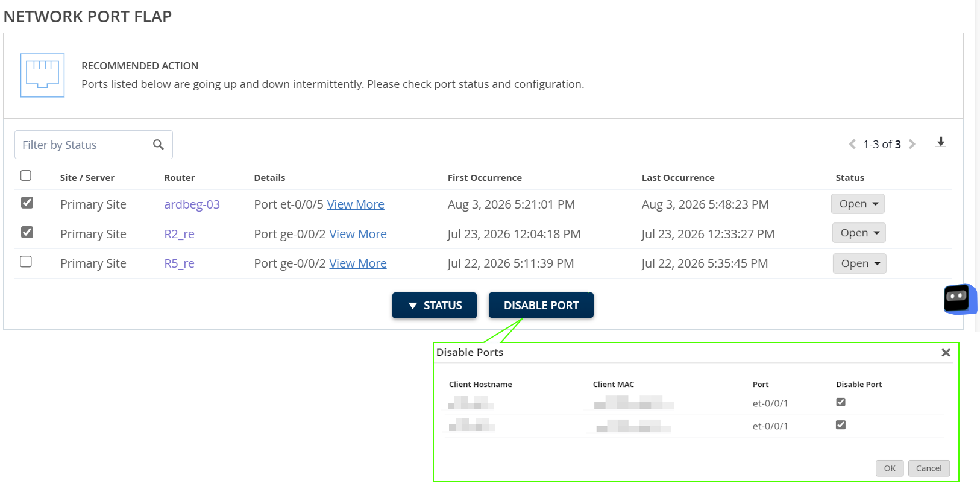Sort by Router column header
Image resolution: width=980 pixels, height=495 pixels.
pyautogui.click(x=180, y=178)
